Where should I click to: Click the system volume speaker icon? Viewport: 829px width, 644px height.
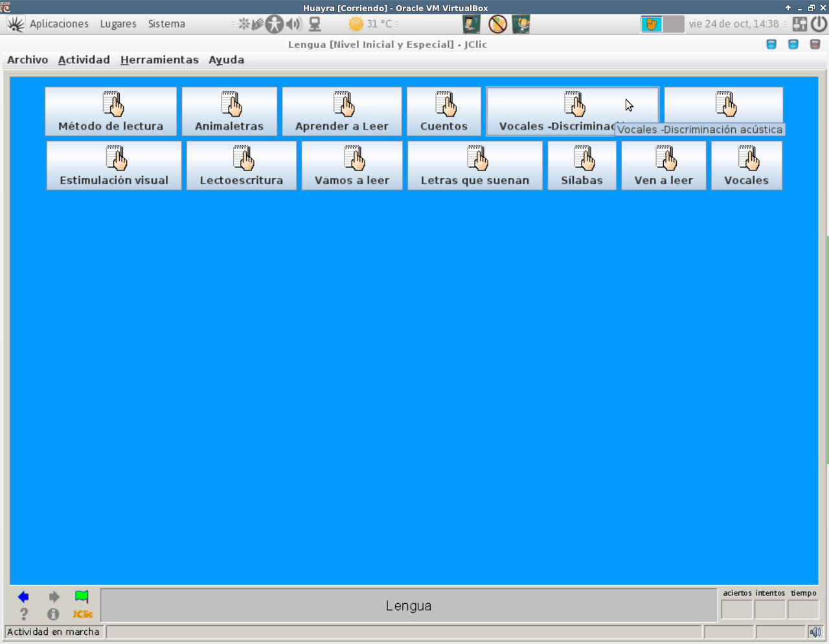click(x=294, y=24)
